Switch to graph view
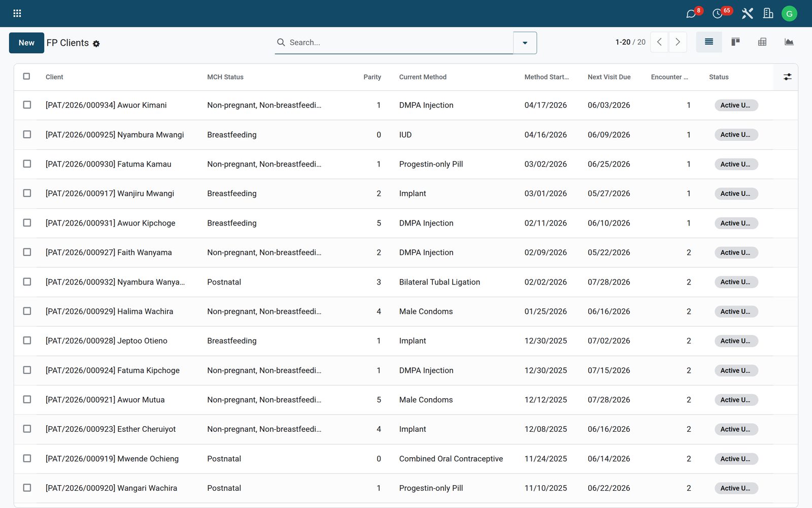The image size is (812, 508). coord(789,42)
